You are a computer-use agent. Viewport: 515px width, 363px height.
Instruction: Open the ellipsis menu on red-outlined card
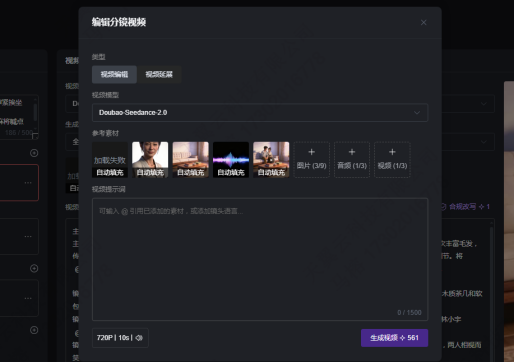28,183
